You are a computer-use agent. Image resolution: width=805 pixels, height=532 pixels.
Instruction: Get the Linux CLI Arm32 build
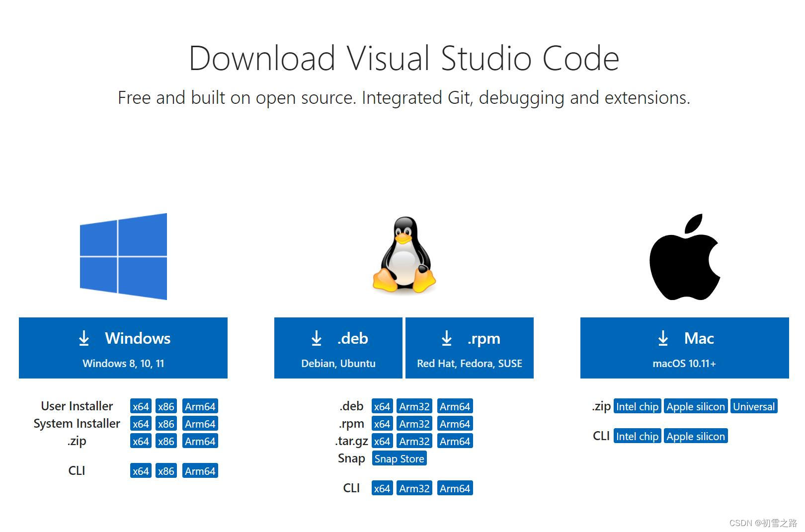click(x=414, y=488)
